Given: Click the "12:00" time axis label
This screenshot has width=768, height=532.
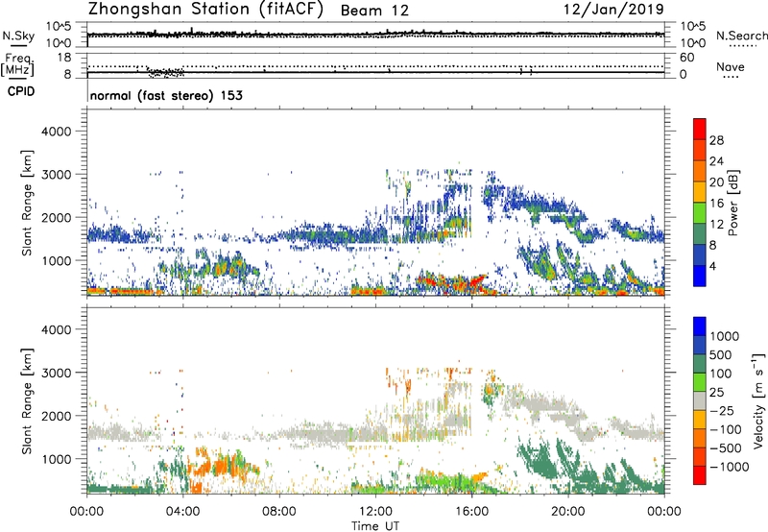Looking at the screenshot, I should point(375,512).
